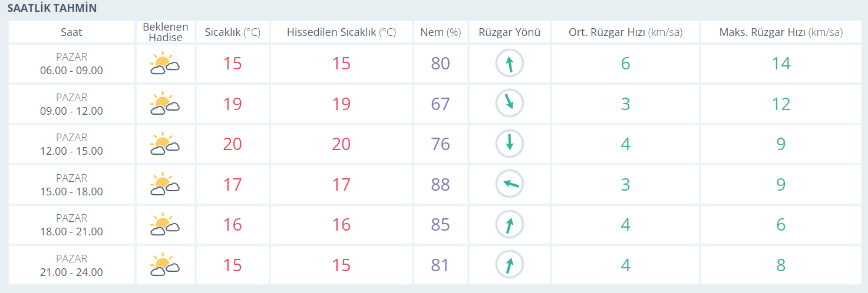Select the Hissedilen Sıcaklık column header

coord(341,32)
